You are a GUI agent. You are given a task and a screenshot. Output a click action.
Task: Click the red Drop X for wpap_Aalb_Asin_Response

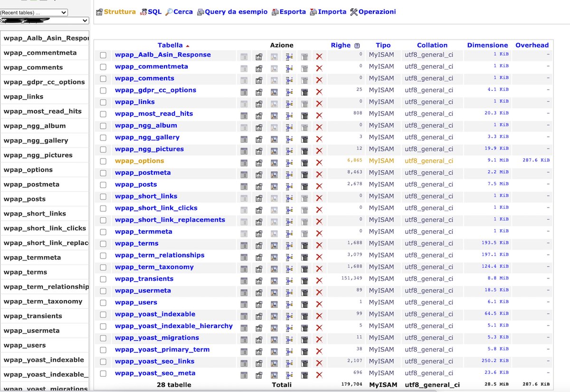click(319, 57)
